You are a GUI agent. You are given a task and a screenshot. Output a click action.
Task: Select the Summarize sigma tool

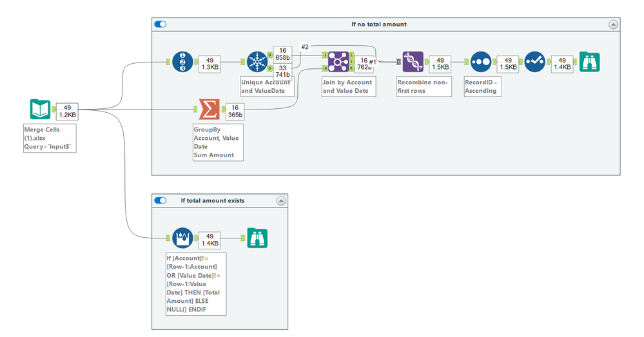point(210,109)
